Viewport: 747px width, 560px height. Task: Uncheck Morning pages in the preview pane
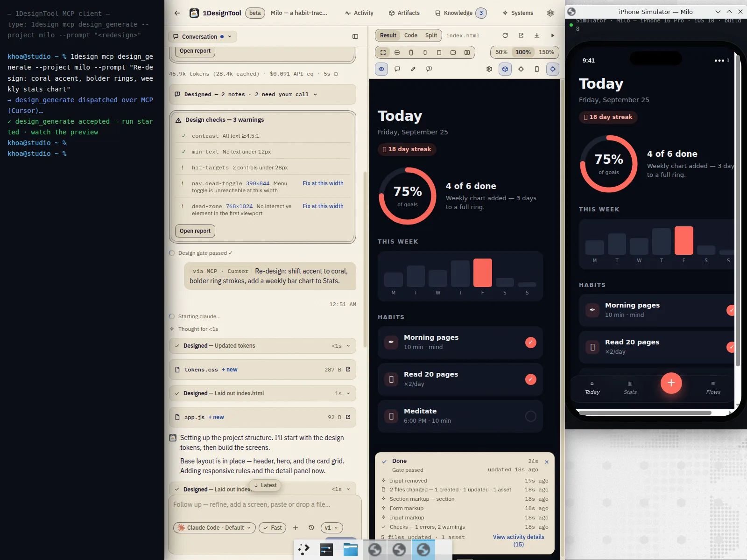(531, 343)
